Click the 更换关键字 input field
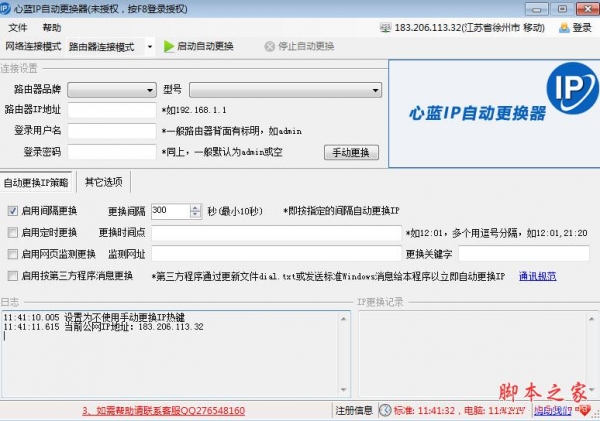Screen dimensions: 600x421 (524, 254)
